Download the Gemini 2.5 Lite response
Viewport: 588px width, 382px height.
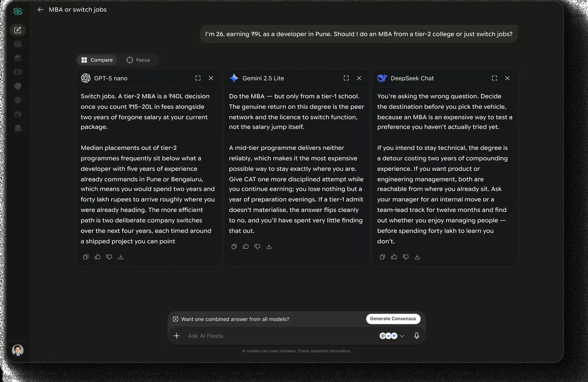(x=269, y=247)
